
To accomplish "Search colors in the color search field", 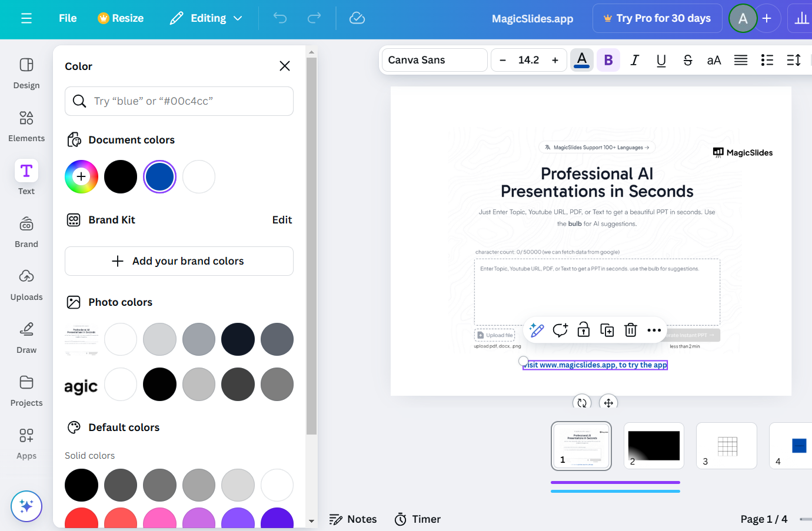I will 179,101.
